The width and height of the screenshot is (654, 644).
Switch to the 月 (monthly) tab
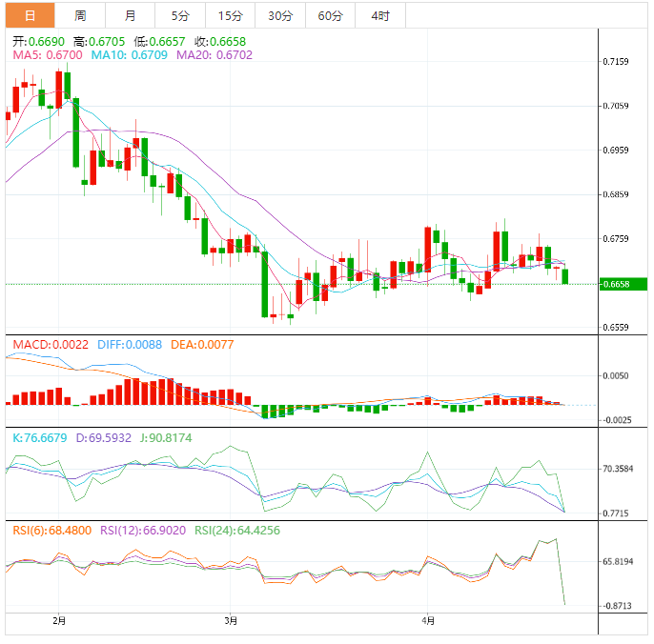pos(130,16)
